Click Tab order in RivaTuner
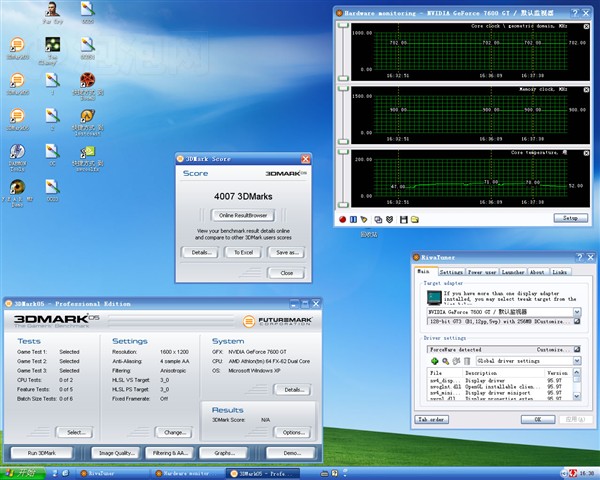 [431, 420]
